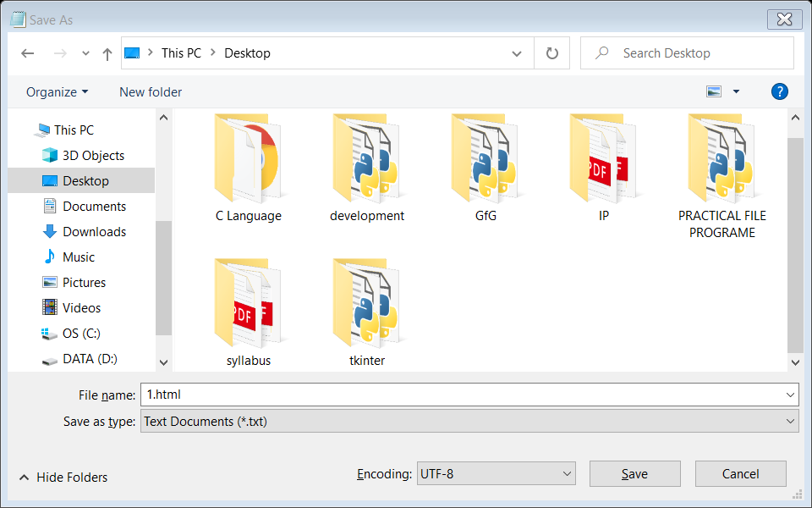Click navigation pane scroll down arrow
The image size is (812, 508).
pyautogui.click(x=163, y=363)
